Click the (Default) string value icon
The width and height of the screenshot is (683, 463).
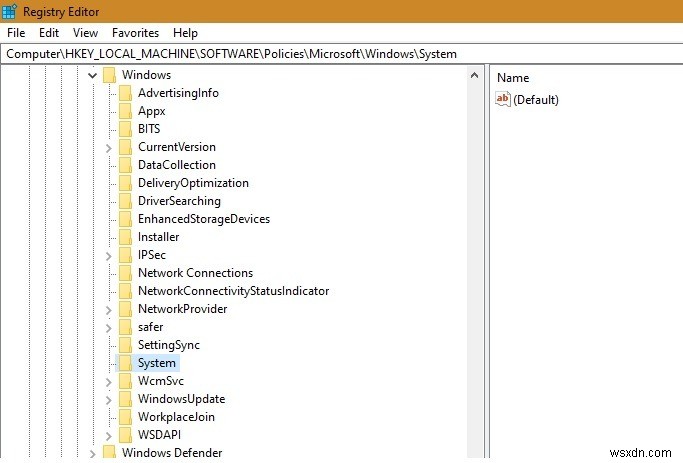coord(503,99)
